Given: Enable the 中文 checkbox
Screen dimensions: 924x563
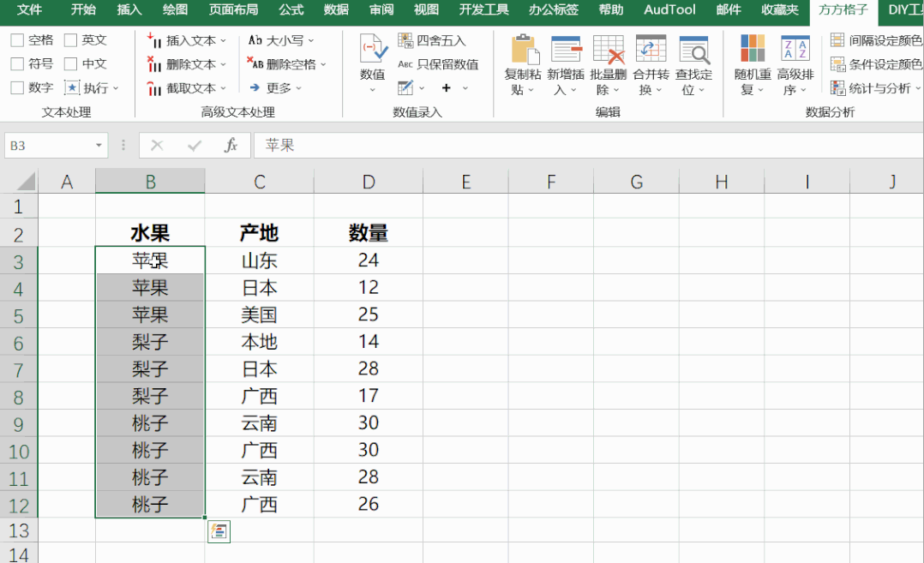Looking at the screenshot, I should [70, 63].
